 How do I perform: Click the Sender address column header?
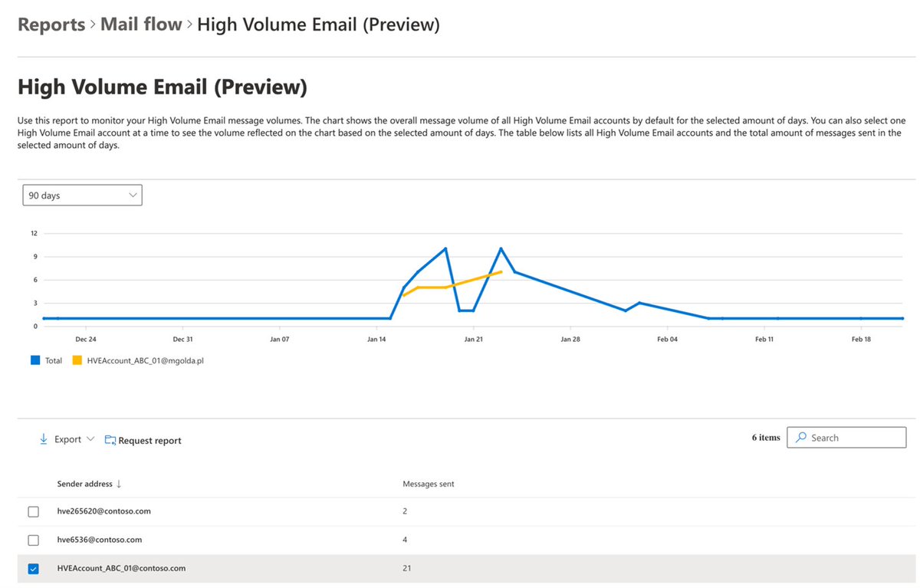coord(84,484)
